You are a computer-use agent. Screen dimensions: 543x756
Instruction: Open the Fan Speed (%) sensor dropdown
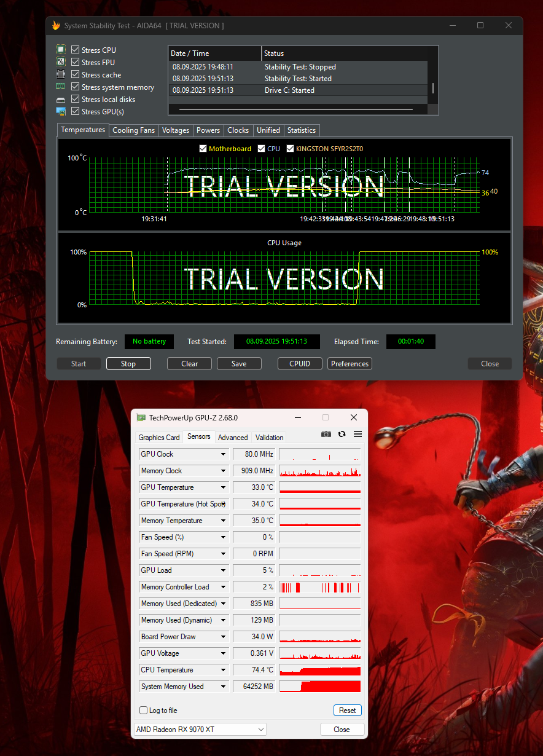pos(224,537)
